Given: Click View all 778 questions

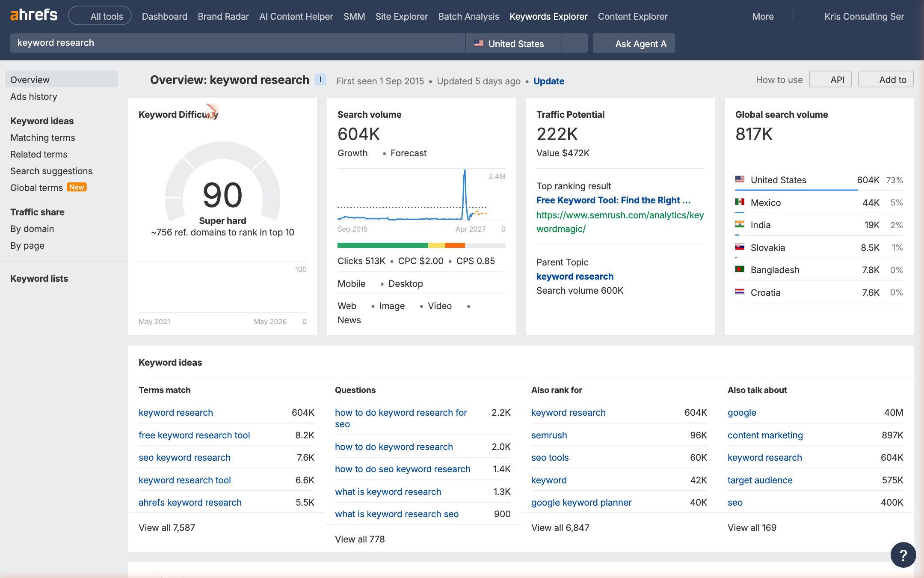Looking at the screenshot, I should (360, 539).
